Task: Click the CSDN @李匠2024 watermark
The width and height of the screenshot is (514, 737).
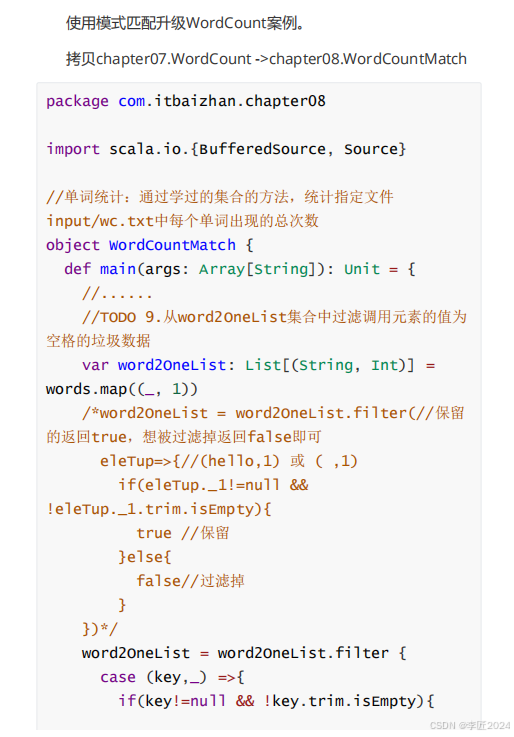Action: 470,725
